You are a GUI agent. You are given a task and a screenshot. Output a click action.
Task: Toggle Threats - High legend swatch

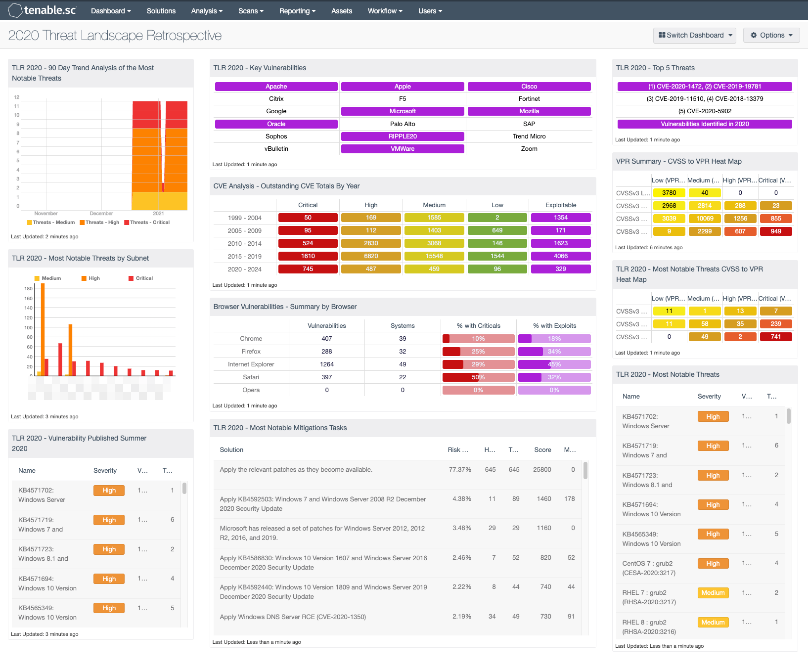pyautogui.click(x=82, y=223)
